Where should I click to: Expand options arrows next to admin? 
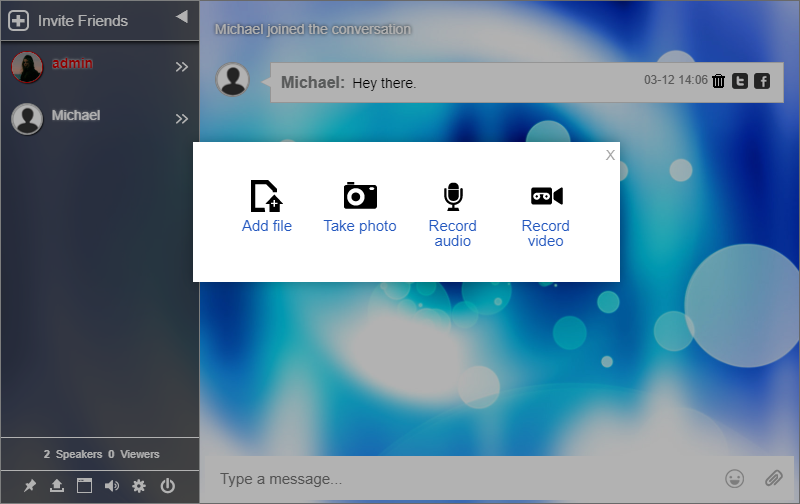(182, 67)
